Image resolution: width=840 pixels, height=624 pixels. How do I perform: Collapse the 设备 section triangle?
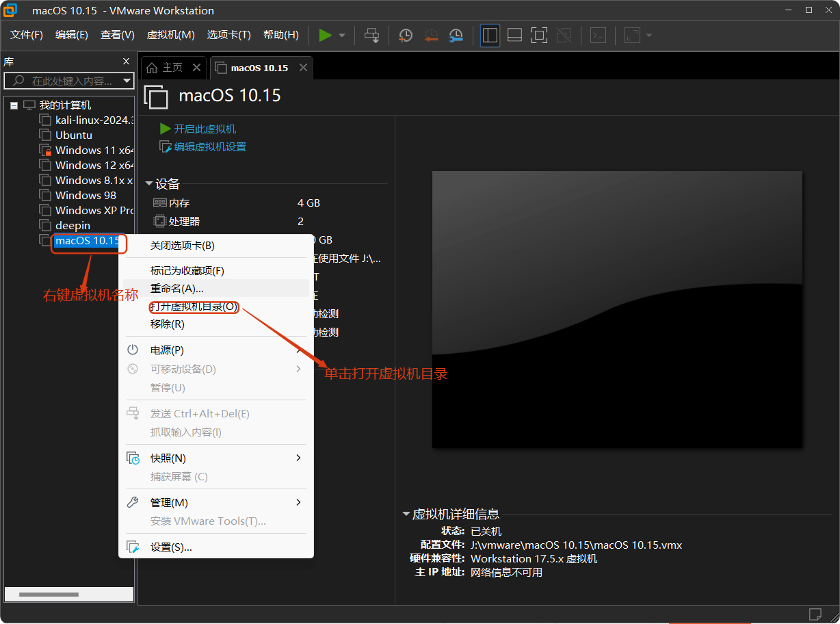pyautogui.click(x=149, y=183)
